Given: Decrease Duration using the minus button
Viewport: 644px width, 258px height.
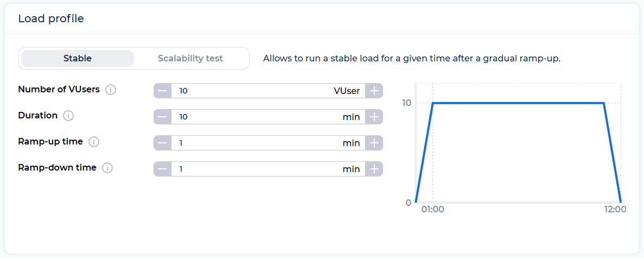Looking at the screenshot, I should (x=162, y=117).
